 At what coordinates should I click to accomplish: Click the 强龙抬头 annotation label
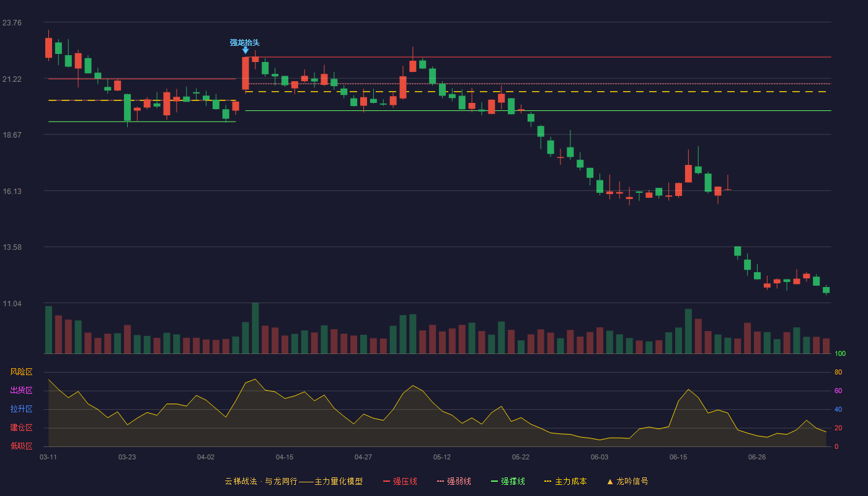[245, 43]
